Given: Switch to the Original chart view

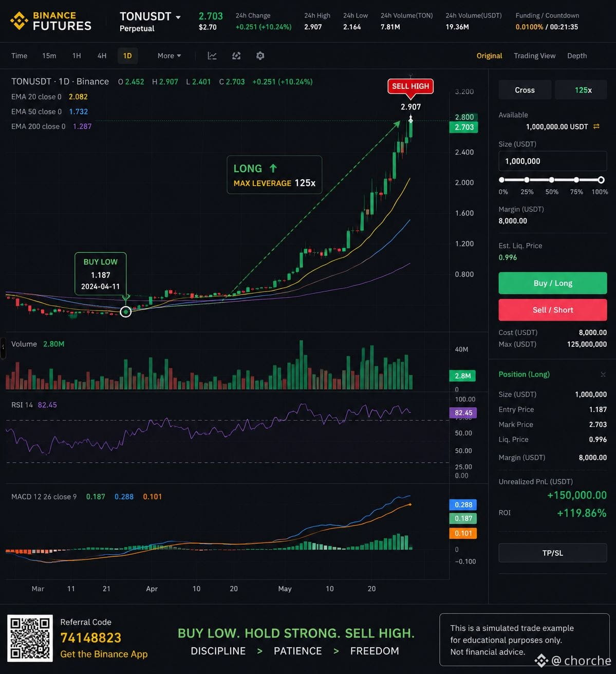Looking at the screenshot, I should coord(489,55).
